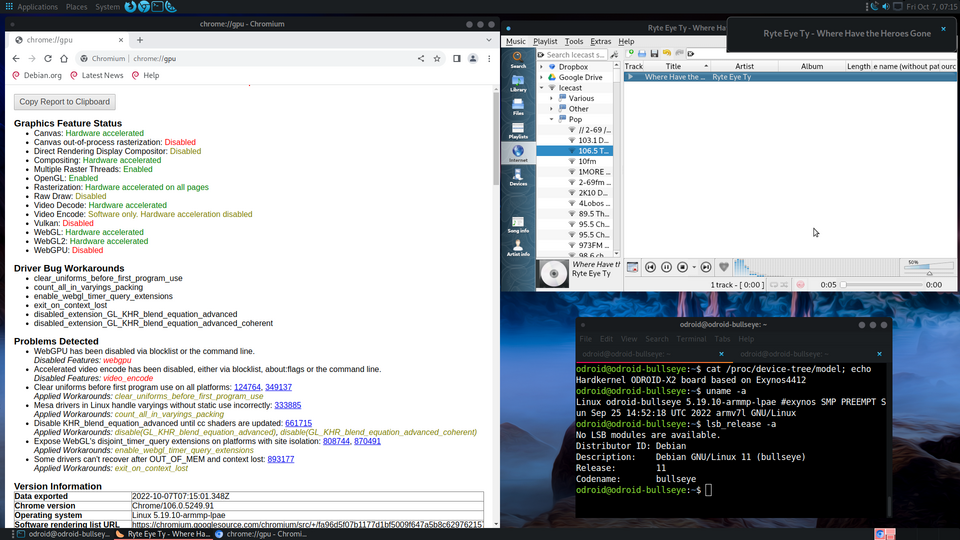Open bug link 124764
The image size is (960, 540).
247,388
